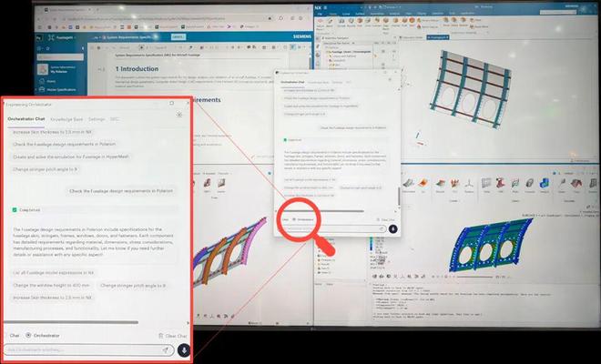Select the Orchestrator radio button

click(28, 336)
